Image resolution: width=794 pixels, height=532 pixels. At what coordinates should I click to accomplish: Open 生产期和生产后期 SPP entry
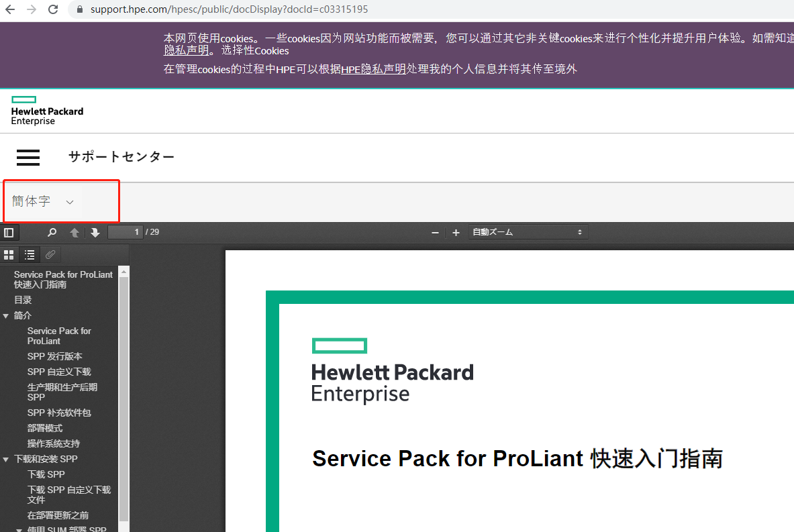coord(62,392)
